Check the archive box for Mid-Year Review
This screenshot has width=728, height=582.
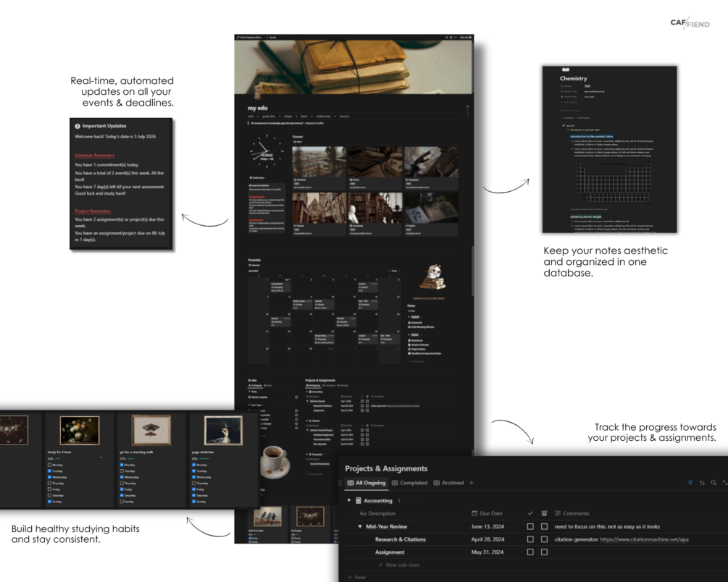[x=544, y=526]
